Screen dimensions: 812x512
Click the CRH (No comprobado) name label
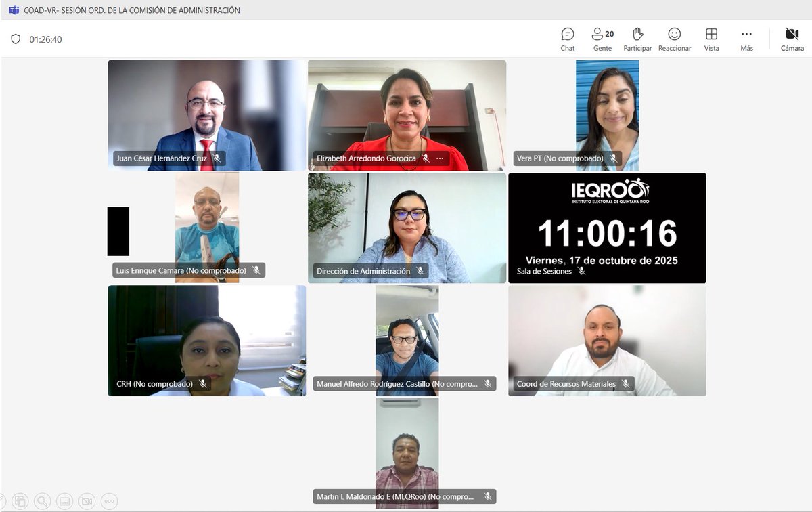coord(154,384)
